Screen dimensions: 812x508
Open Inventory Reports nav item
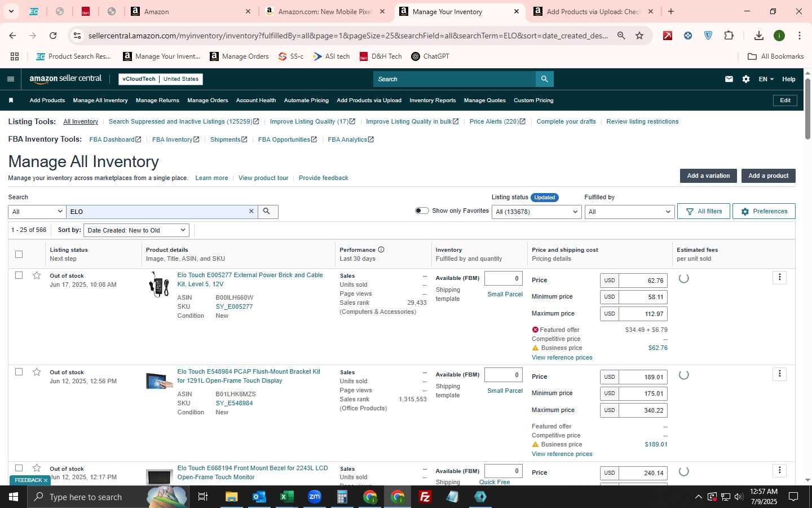[x=433, y=100]
